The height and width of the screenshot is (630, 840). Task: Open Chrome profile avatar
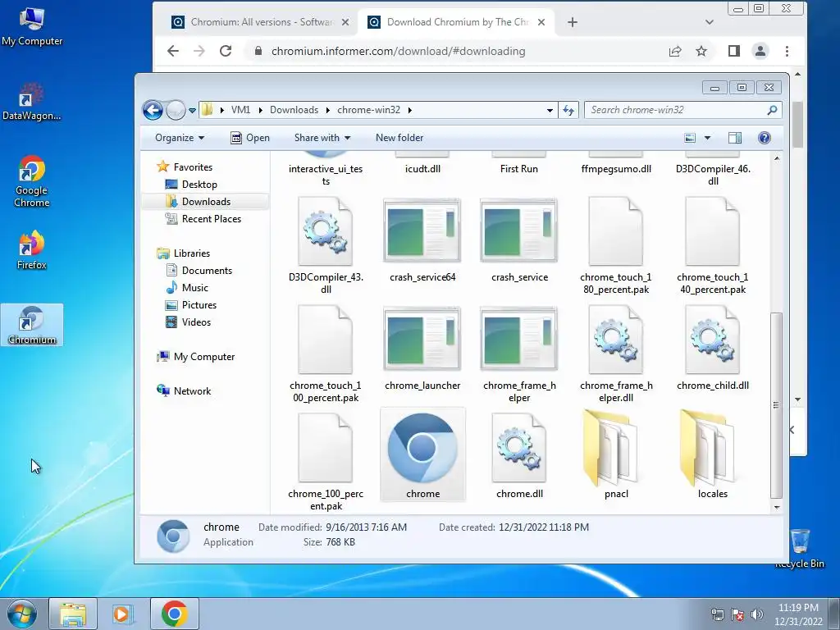[760, 51]
